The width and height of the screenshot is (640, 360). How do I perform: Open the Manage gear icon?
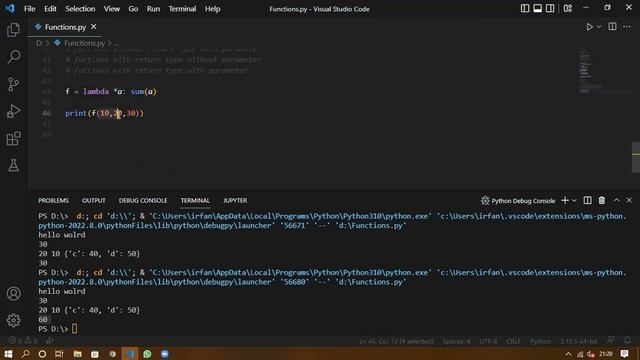(x=13, y=320)
